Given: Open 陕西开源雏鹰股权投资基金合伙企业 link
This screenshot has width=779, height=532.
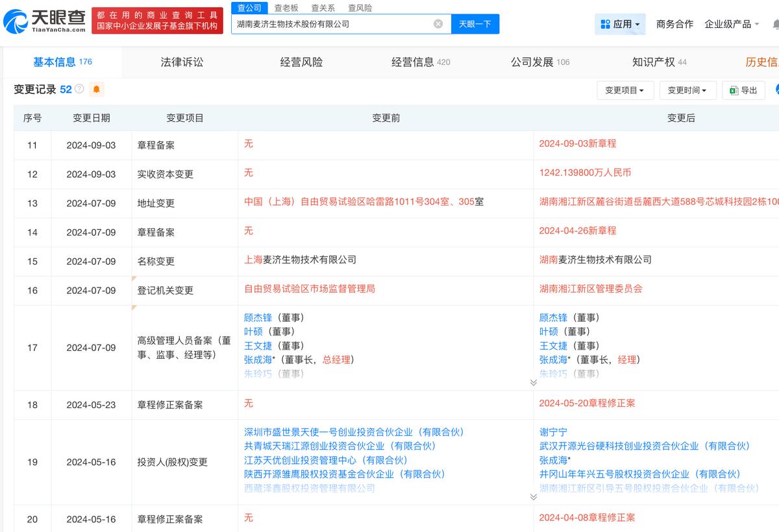Looking at the screenshot, I should point(345,474).
